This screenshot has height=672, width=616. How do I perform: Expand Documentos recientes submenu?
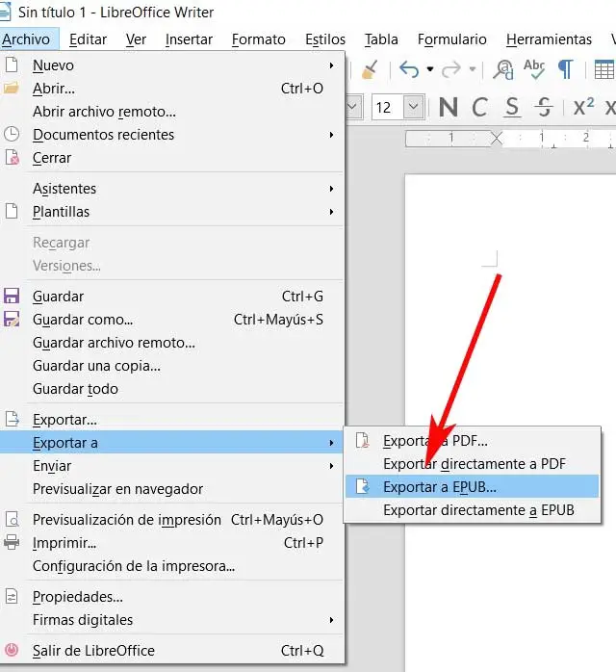pos(172,135)
